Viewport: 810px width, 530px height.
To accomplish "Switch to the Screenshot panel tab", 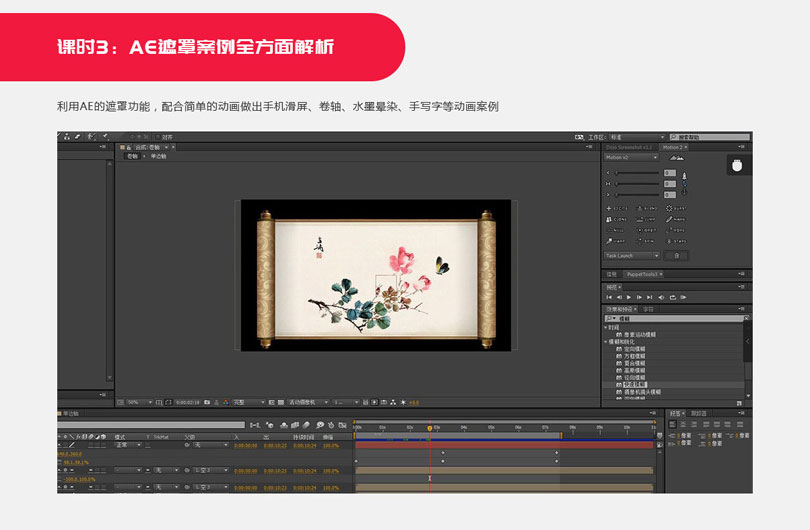I will click(630, 148).
